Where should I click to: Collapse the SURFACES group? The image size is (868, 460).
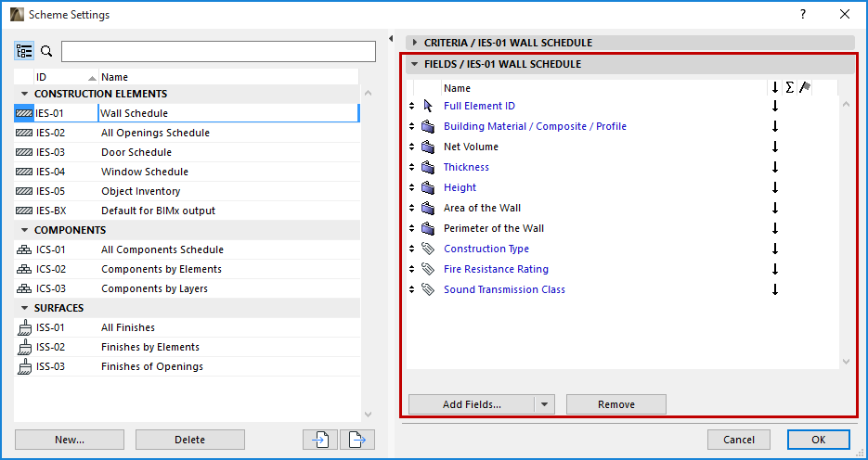click(24, 308)
